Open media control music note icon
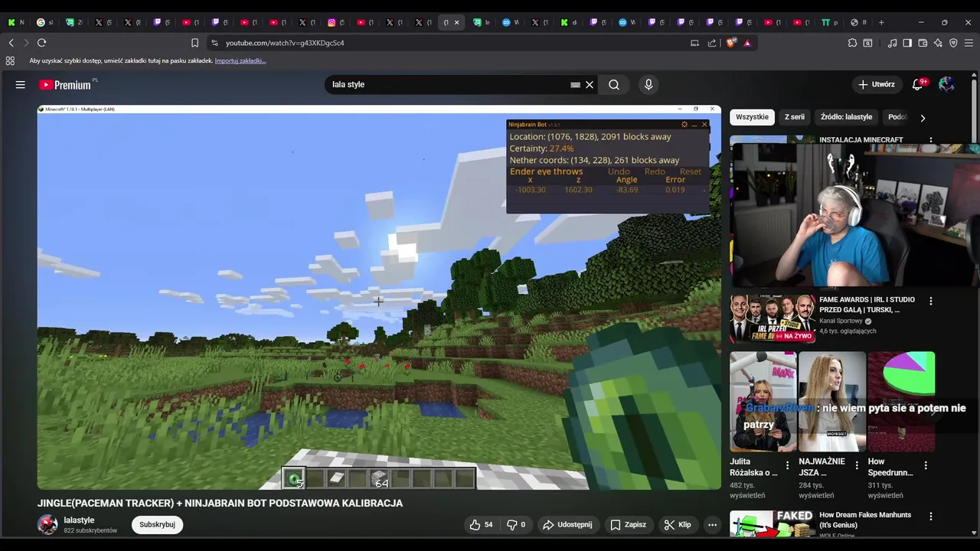 click(892, 43)
